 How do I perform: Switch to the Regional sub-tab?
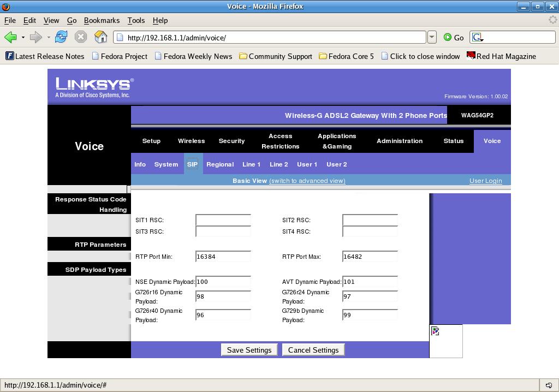click(220, 164)
